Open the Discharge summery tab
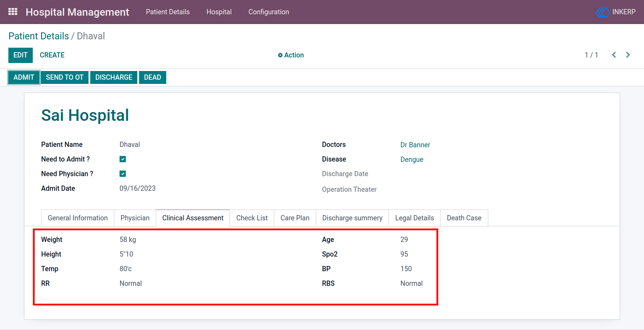Screen dimensions: 644x330 point(352,218)
